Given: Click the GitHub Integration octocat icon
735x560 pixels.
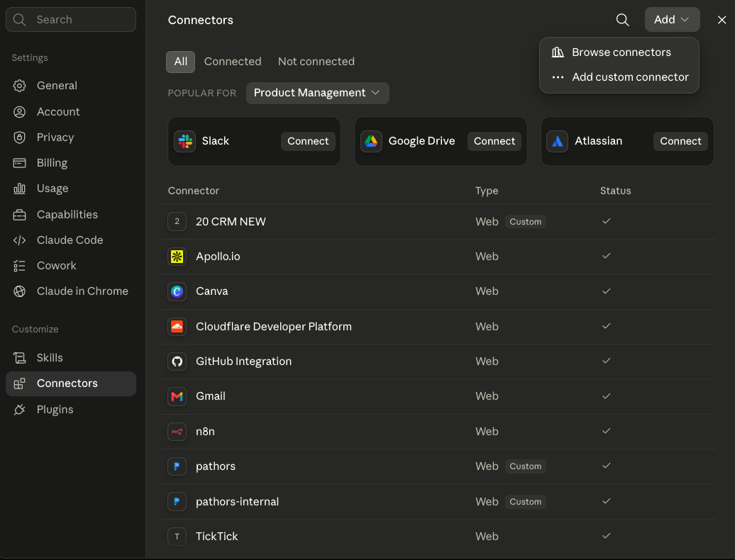Looking at the screenshot, I should [177, 362].
